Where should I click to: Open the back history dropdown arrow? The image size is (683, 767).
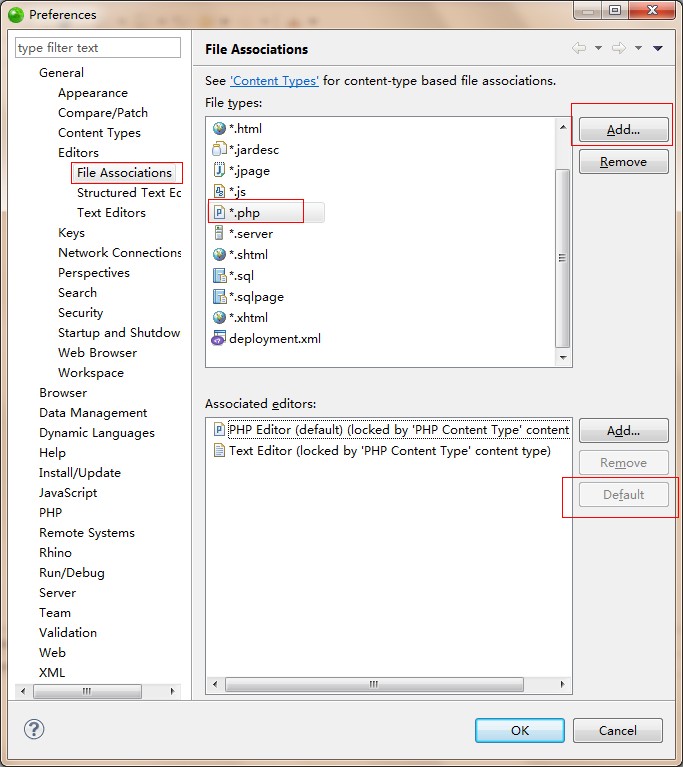pyautogui.click(x=598, y=48)
